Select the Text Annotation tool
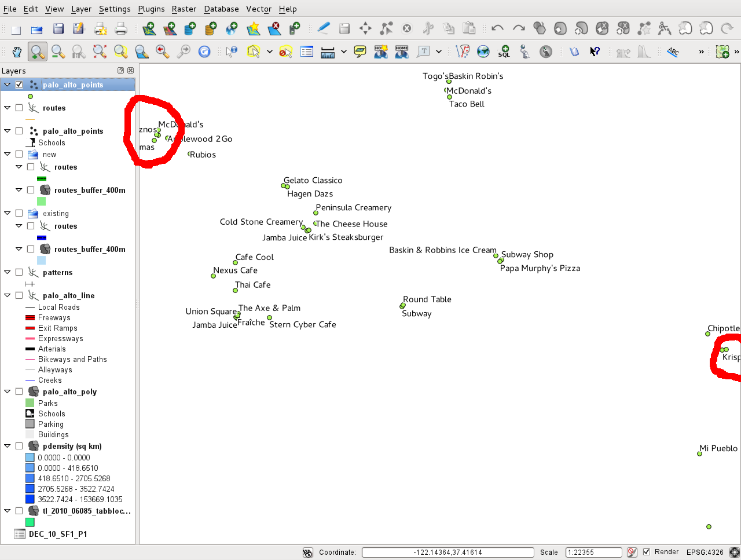 [x=423, y=52]
